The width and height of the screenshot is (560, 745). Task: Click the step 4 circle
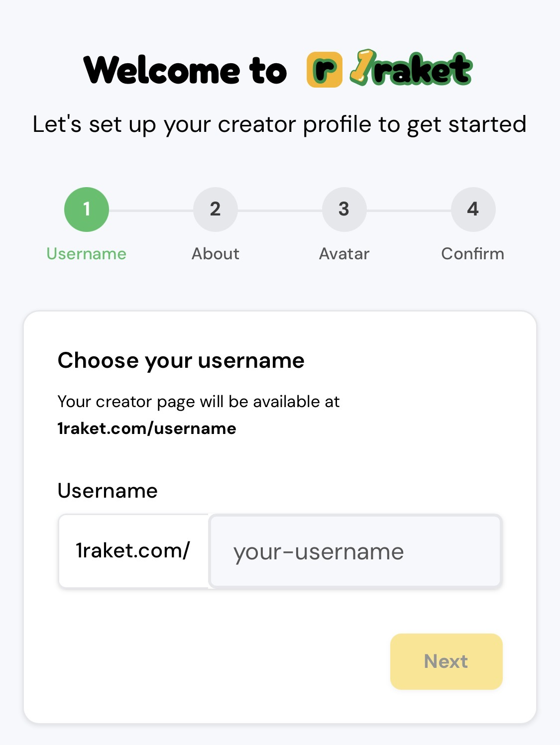pos(473,209)
